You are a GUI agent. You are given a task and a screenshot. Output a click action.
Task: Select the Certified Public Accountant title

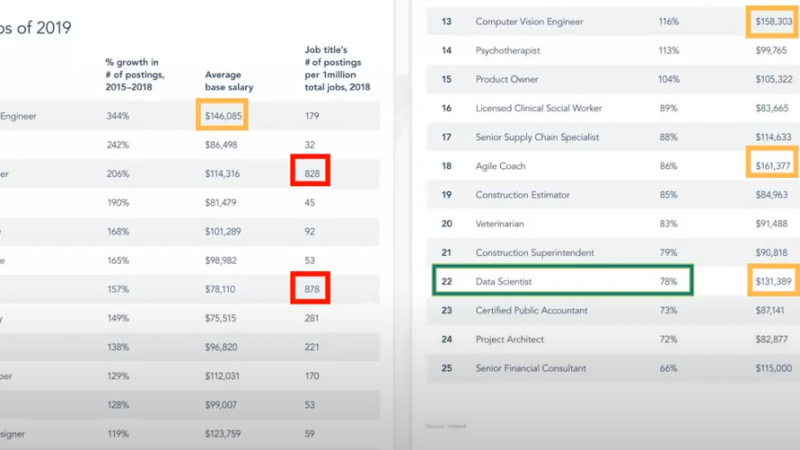(531, 311)
